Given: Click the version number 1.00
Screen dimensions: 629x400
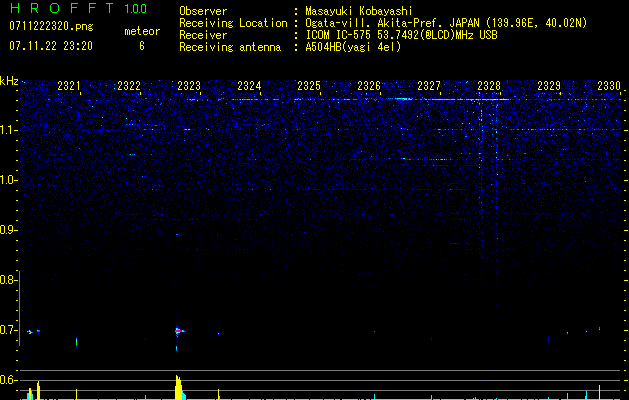Looking at the screenshot, I should [136, 9].
